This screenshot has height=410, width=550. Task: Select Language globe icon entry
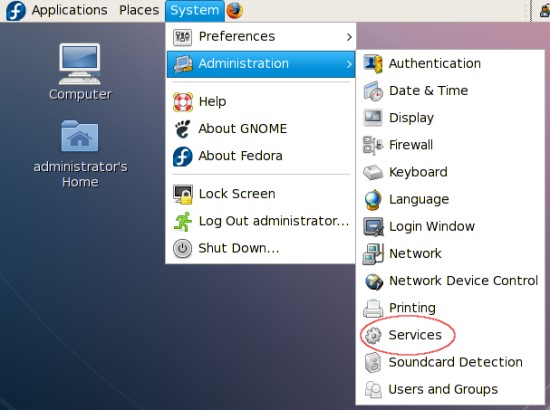(373, 200)
